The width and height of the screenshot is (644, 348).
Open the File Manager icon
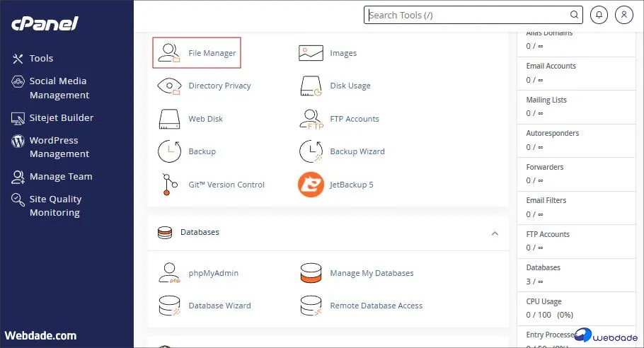click(x=170, y=53)
